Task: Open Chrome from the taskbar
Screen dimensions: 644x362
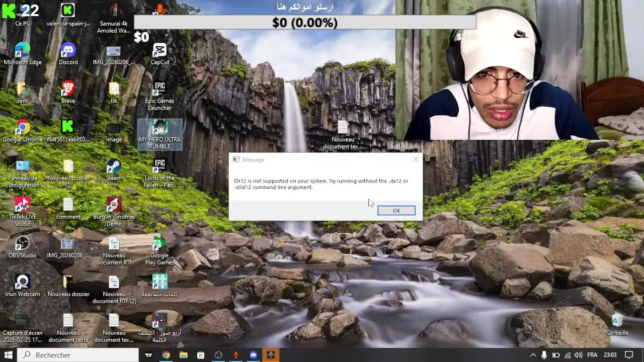Action: coord(166,355)
